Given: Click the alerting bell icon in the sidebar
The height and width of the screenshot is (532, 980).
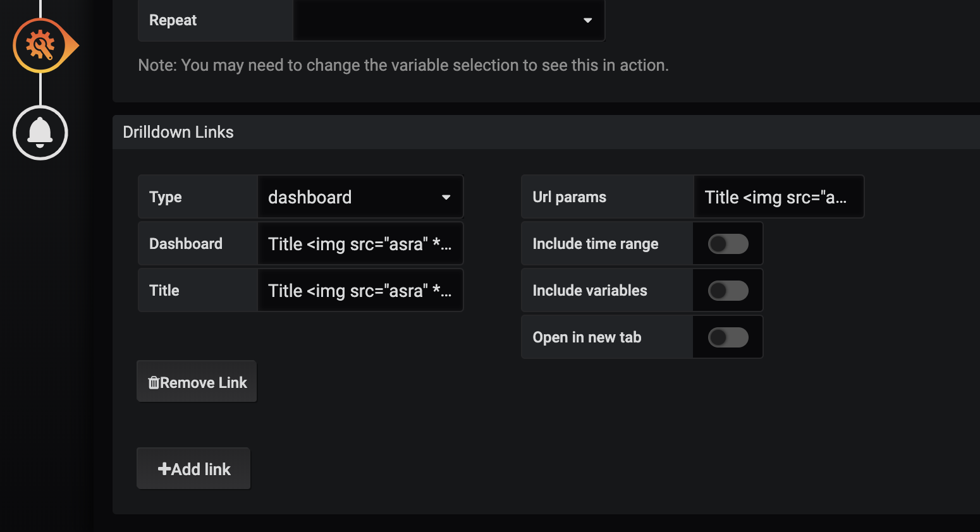Looking at the screenshot, I should point(40,133).
